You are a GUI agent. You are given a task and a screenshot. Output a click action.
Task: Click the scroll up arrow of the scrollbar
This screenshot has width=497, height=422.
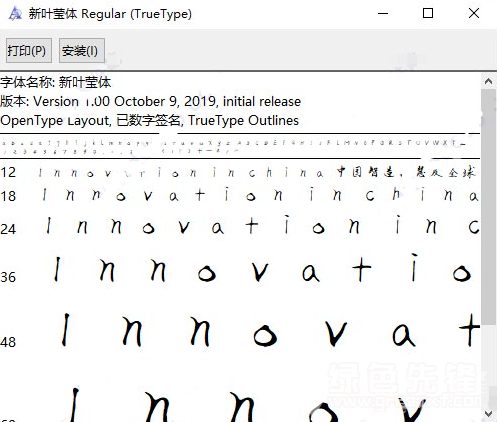tap(489, 81)
